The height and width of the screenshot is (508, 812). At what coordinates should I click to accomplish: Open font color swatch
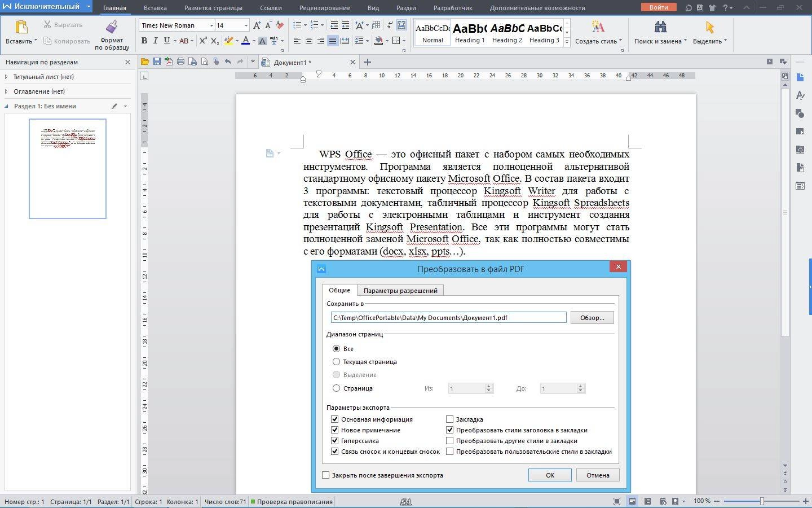[x=245, y=41]
